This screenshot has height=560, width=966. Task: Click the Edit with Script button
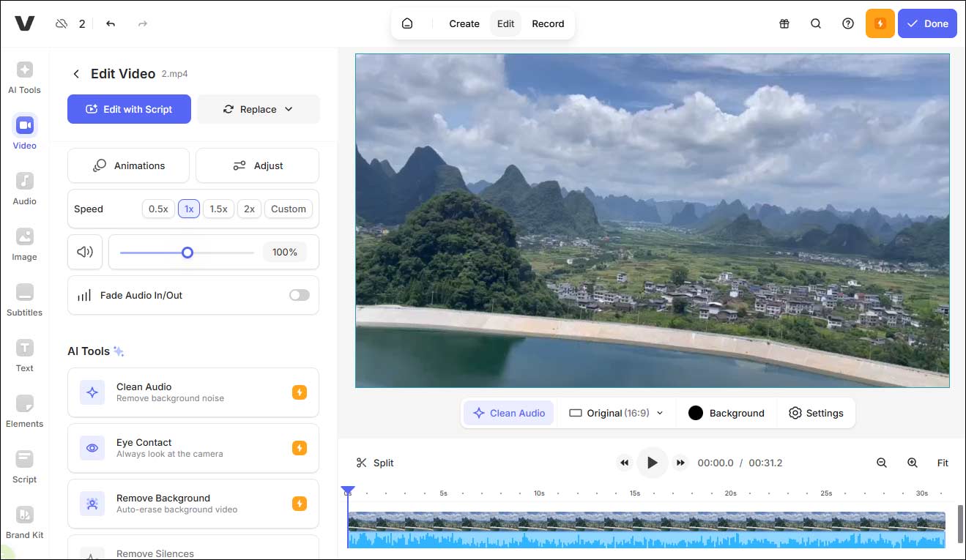pos(129,108)
